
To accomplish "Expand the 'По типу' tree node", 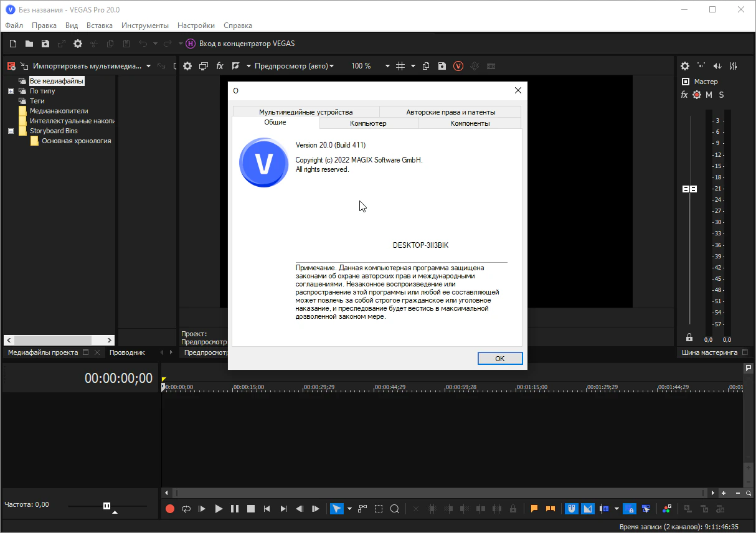I will [11, 91].
